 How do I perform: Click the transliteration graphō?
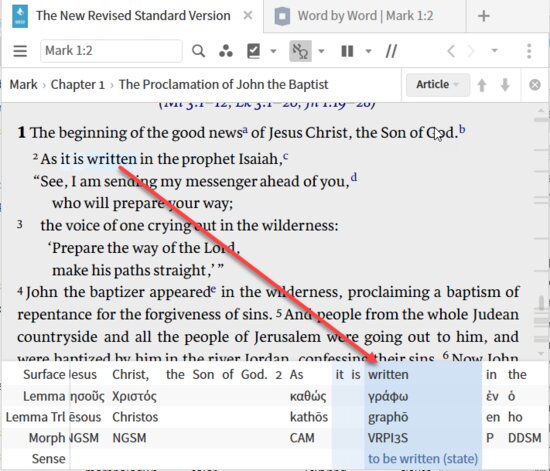388,417
